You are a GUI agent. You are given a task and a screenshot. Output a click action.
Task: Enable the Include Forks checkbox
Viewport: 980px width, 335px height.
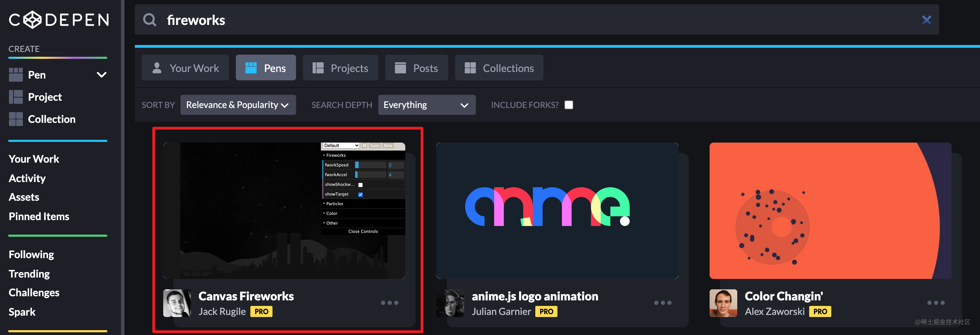(x=568, y=105)
